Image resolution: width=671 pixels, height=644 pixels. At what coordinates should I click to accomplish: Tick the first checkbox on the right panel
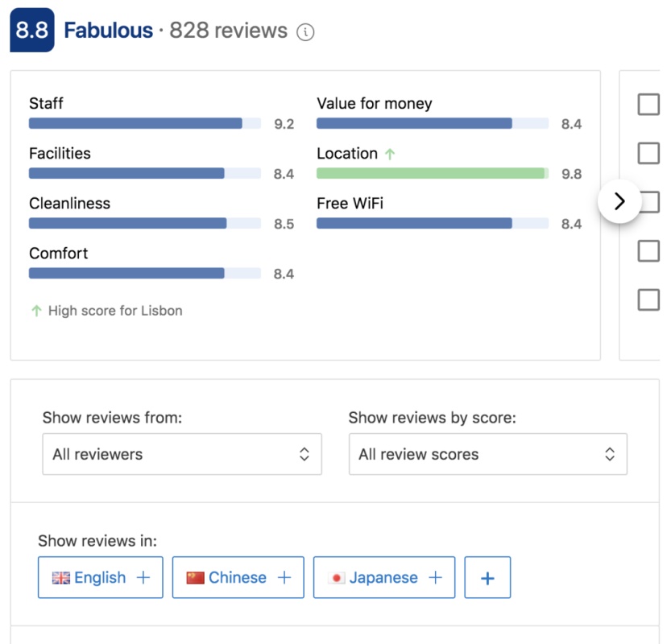coord(648,105)
